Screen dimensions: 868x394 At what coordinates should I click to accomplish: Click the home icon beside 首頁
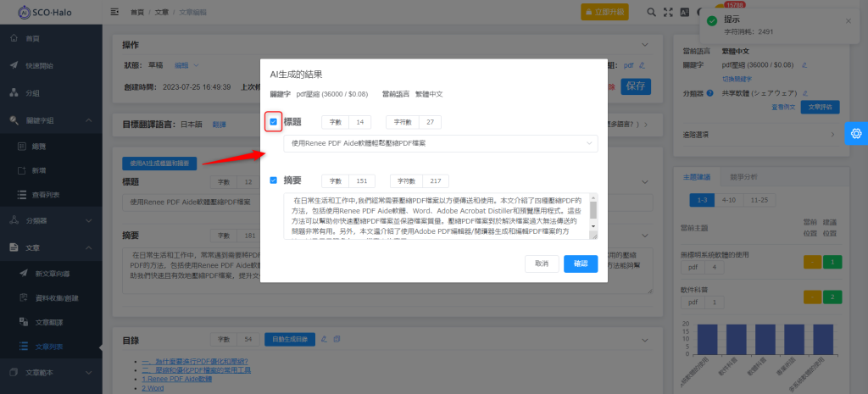pos(14,39)
